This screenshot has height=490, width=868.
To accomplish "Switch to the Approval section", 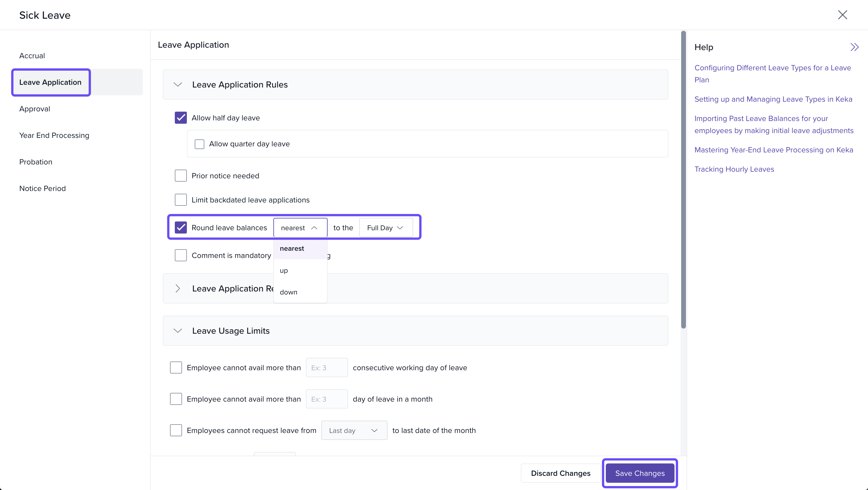I will click(35, 109).
